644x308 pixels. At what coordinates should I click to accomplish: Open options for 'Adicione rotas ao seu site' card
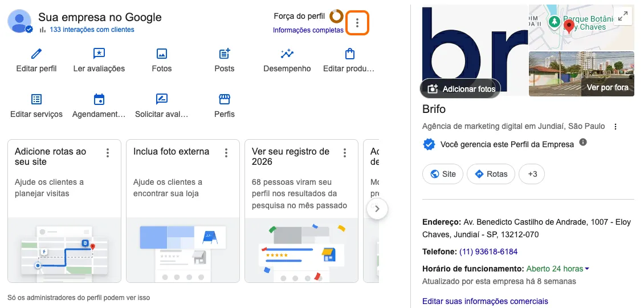point(108,153)
